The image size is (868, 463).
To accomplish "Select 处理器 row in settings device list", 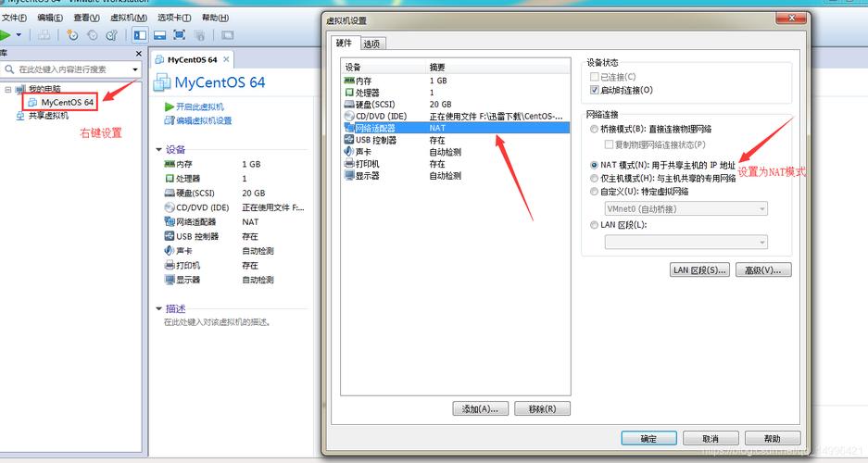I will [455, 93].
